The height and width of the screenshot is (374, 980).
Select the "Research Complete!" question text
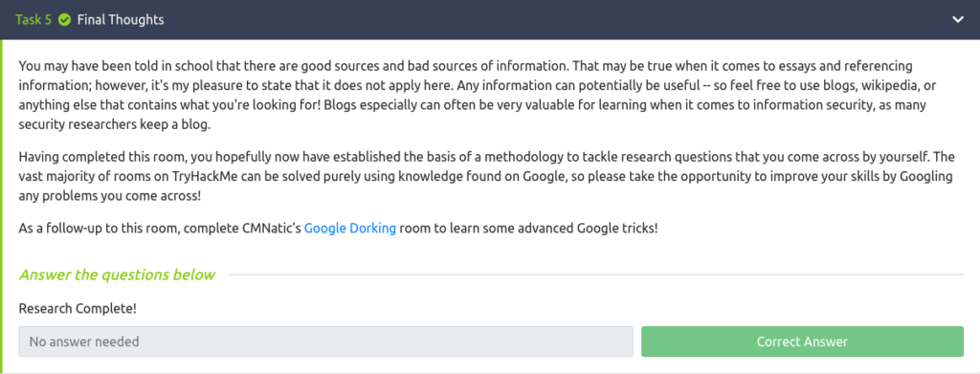click(78, 308)
